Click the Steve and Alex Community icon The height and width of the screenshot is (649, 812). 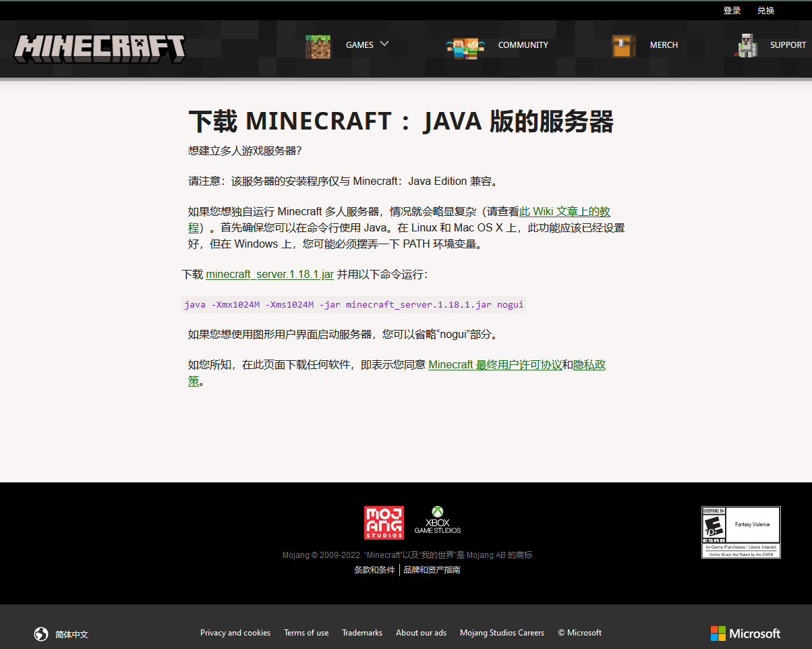465,47
